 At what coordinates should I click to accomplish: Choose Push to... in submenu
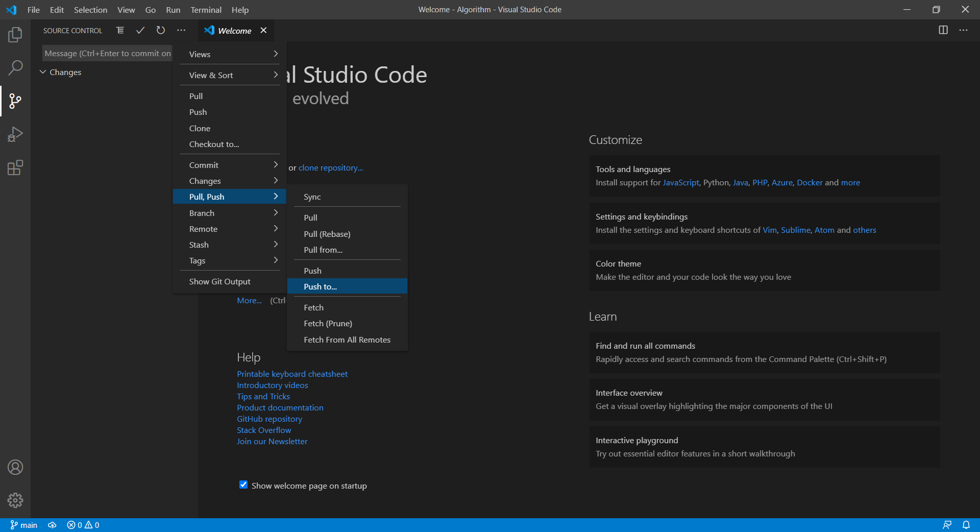pyautogui.click(x=347, y=286)
